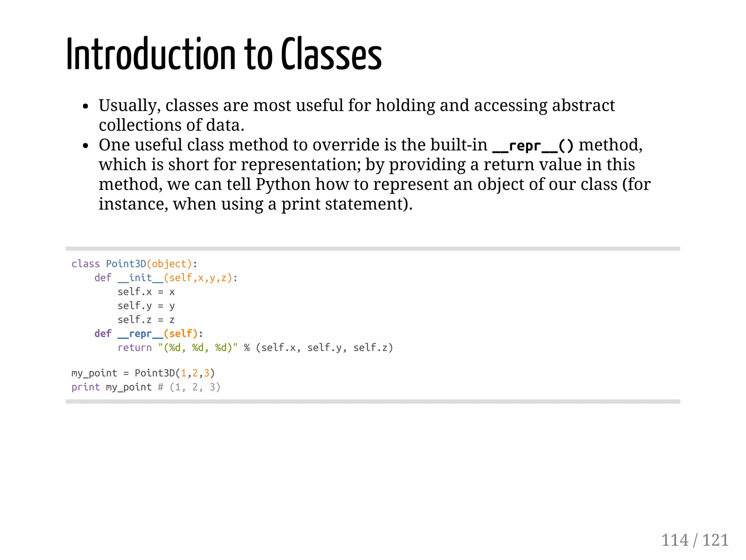Click the 'my_point = Point3D(1,2,3)' line
Screen dimensions: 746x560
[x=143, y=373]
